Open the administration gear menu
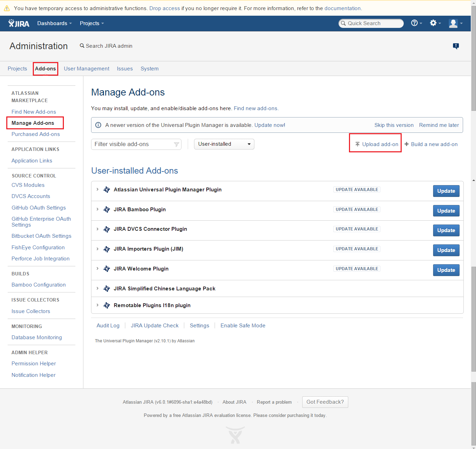This screenshot has width=476, height=449. (x=435, y=23)
